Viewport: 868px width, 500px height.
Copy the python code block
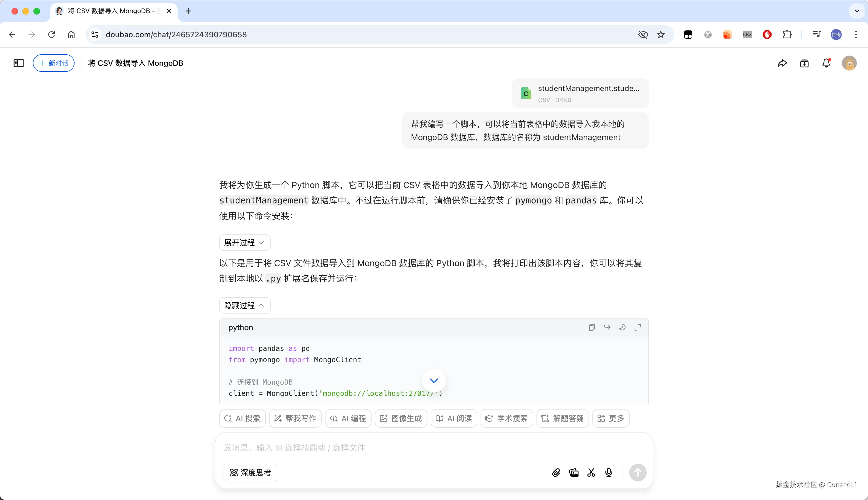(x=591, y=327)
